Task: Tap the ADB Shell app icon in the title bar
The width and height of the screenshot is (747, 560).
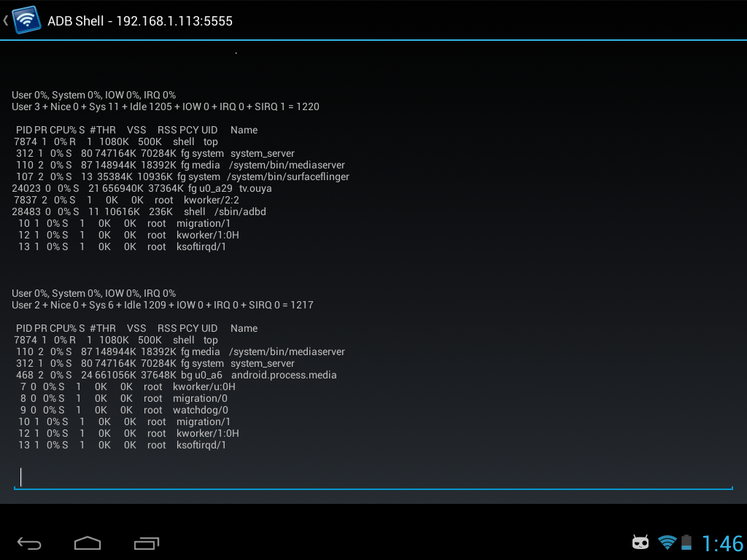Action: pos(26,20)
